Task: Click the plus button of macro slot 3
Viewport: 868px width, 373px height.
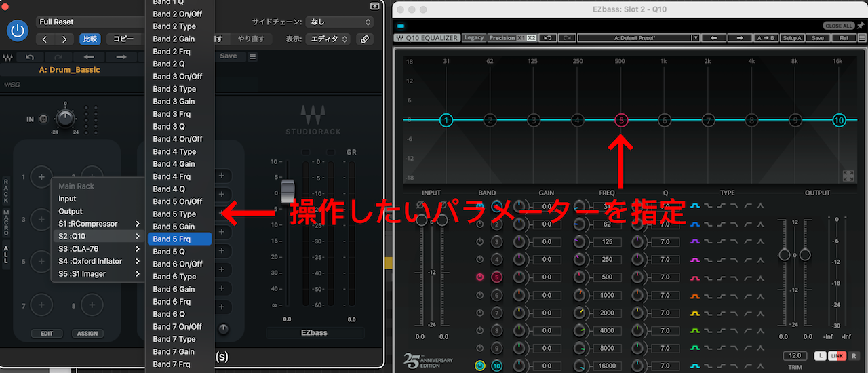Action: (41, 219)
